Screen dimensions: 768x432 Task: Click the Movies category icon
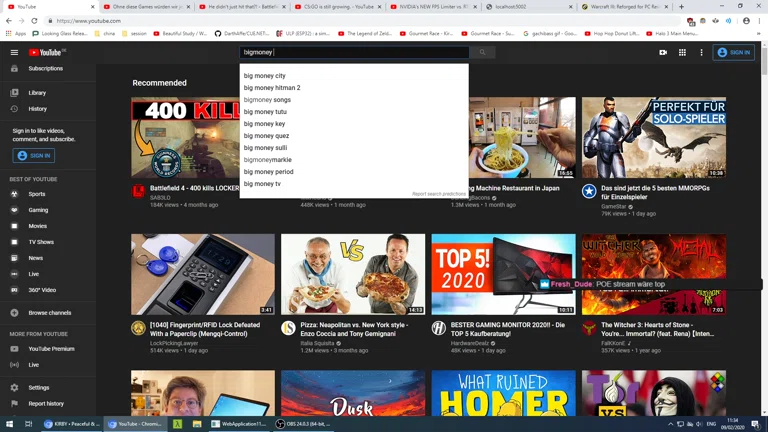pyautogui.click(x=14, y=226)
